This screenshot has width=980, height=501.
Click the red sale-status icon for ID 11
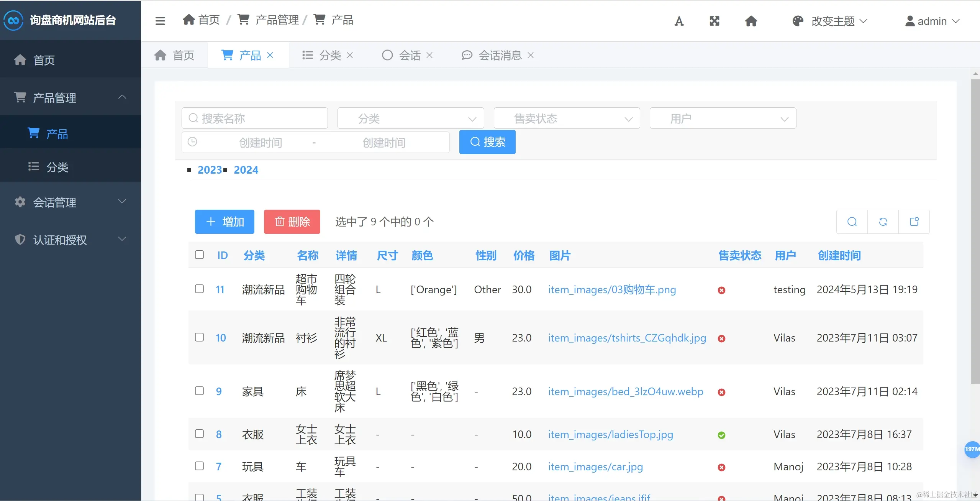click(x=721, y=290)
